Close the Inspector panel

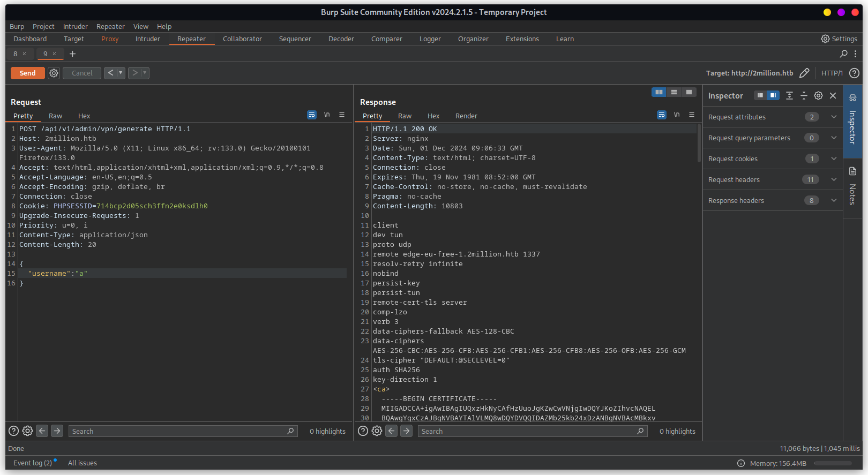(833, 95)
